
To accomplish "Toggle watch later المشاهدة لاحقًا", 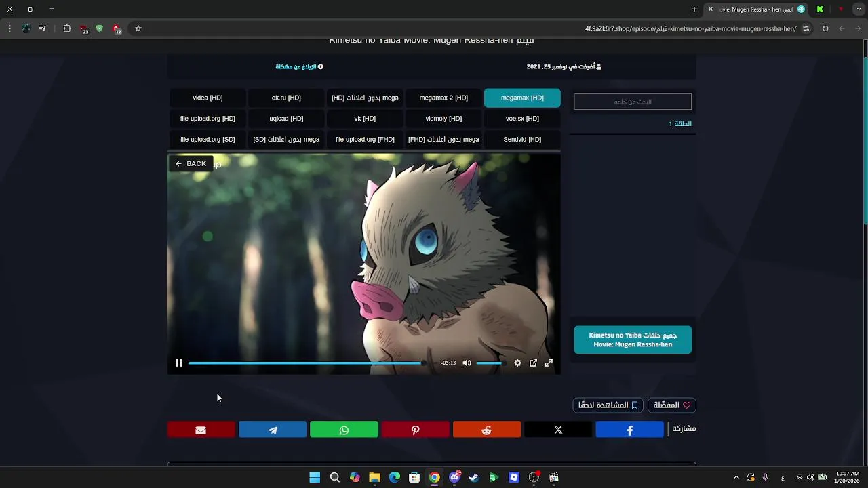I will tap(608, 405).
